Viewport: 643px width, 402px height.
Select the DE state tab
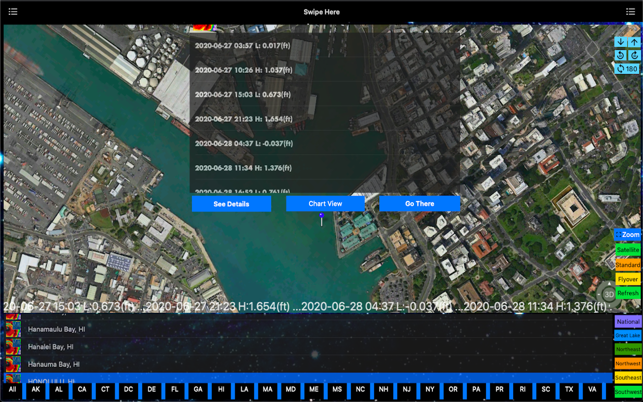[151, 390]
